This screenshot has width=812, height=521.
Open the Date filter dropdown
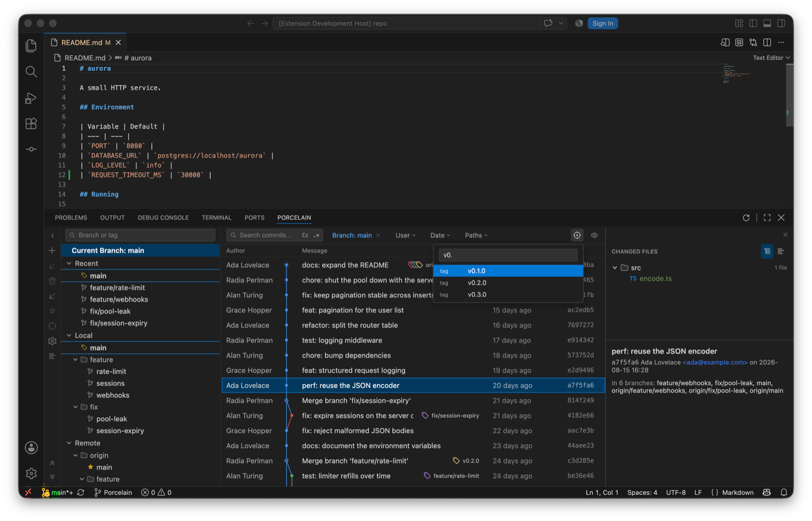pyautogui.click(x=440, y=235)
